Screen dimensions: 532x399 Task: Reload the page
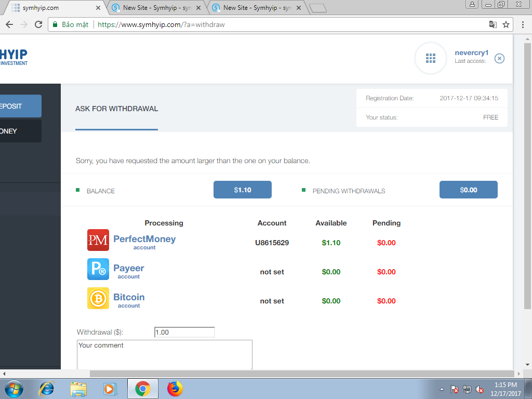[38, 24]
